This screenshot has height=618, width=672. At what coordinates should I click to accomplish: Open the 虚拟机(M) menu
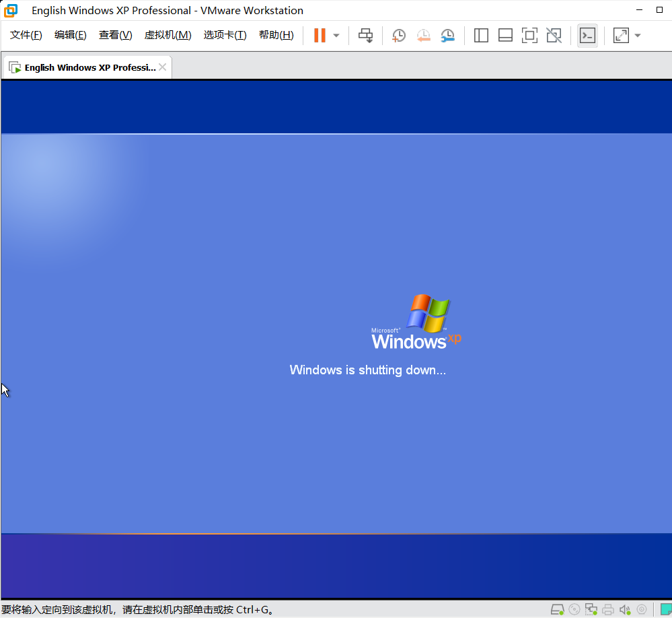click(x=167, y=35)
